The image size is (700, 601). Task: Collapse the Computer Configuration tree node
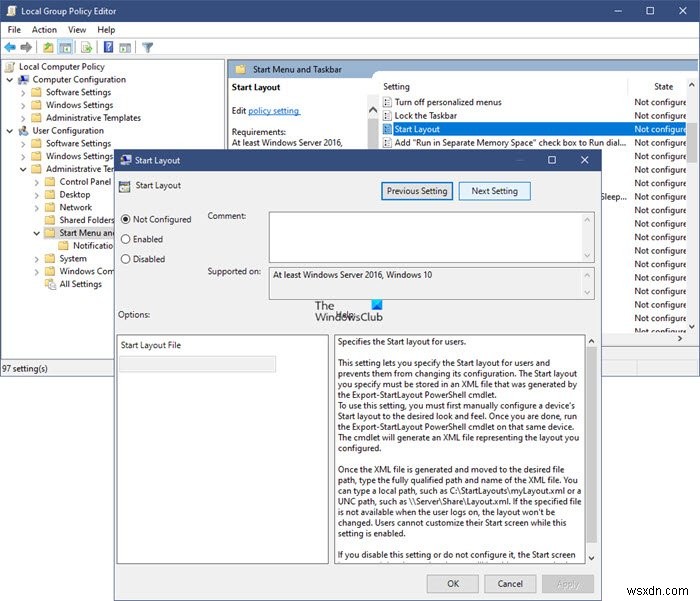pyautogui.click(x=11, y=80)
